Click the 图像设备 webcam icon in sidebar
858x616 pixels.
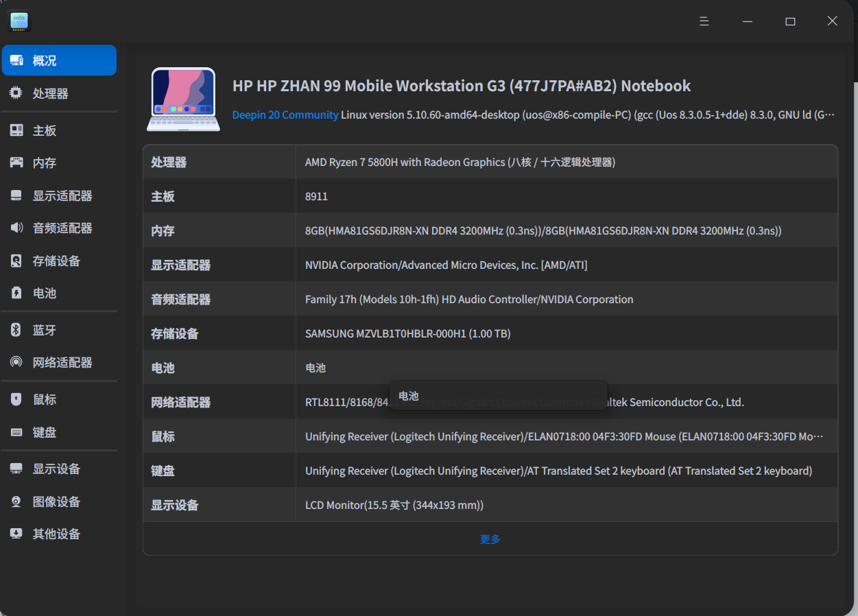pos(16,501)
